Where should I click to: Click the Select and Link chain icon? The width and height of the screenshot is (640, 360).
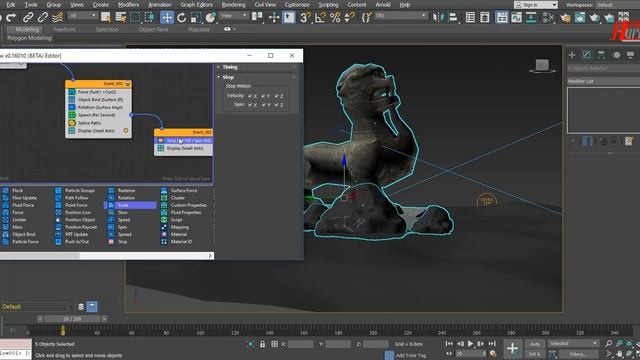pos(28,18)
